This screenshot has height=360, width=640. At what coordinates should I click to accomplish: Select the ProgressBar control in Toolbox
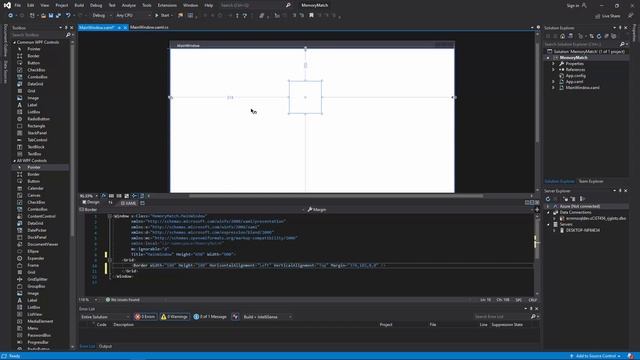[38, 342]
